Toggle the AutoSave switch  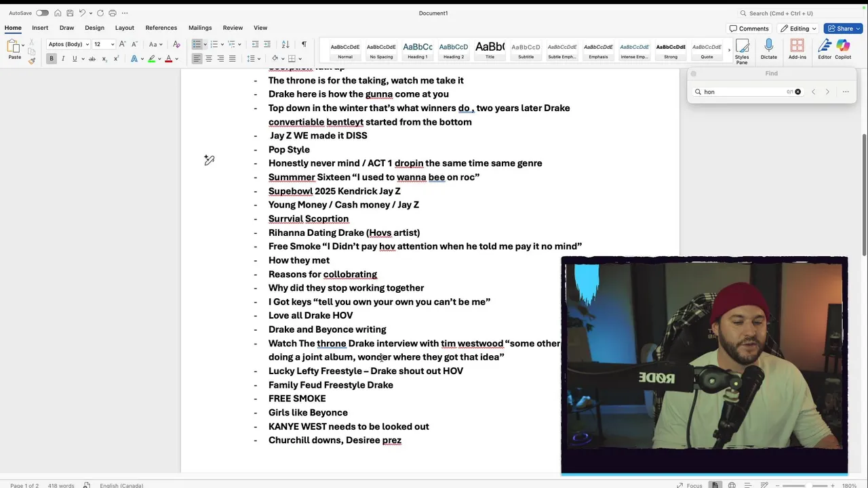pyautogui.click(x=42, y=13)
